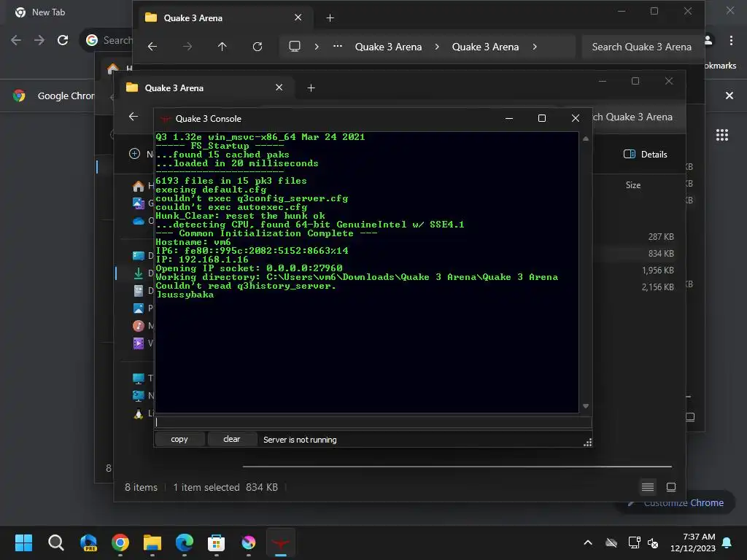Open the notification bell in taskbar
This screenshot has width=747, height=560.
pyautogui.click(x=727, y=542)
